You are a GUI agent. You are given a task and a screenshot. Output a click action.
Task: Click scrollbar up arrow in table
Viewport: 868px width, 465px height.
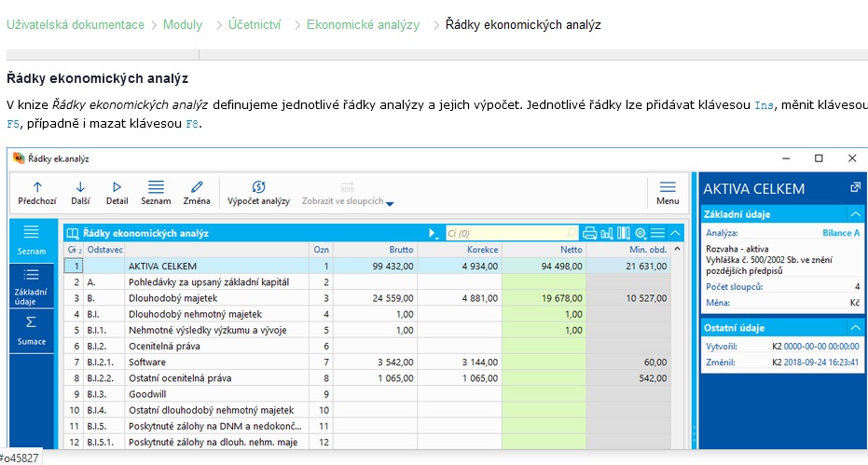pyautogui.click(x=677, y=249)
